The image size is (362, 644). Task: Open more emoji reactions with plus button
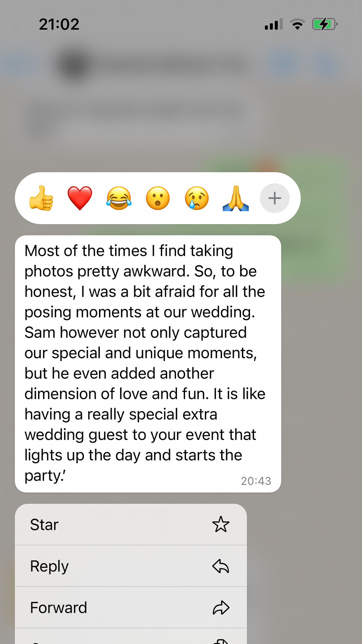point(275,198)
